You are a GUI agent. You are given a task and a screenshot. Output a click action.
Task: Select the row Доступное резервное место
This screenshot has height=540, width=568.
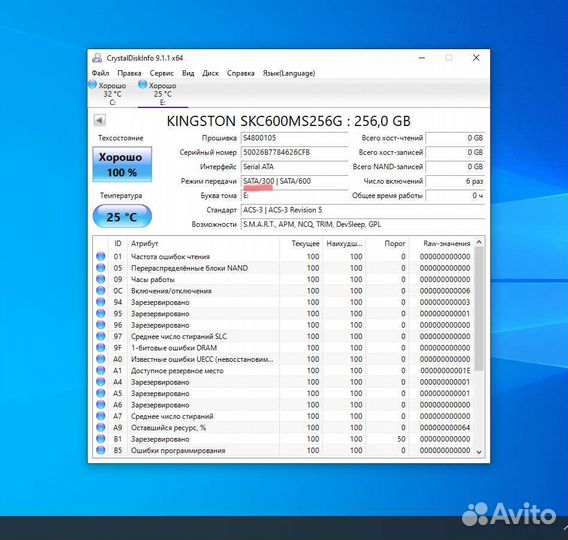click(284, 371)
